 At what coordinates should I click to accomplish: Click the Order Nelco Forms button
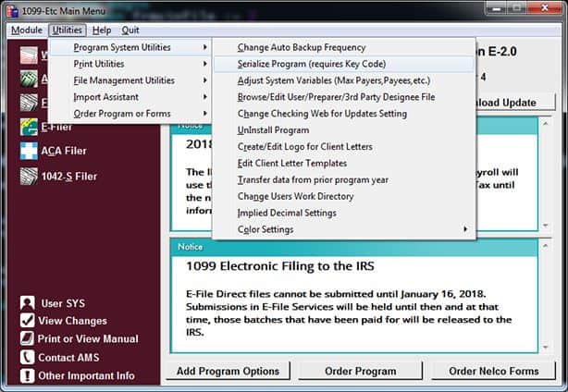tap(493, 372)
